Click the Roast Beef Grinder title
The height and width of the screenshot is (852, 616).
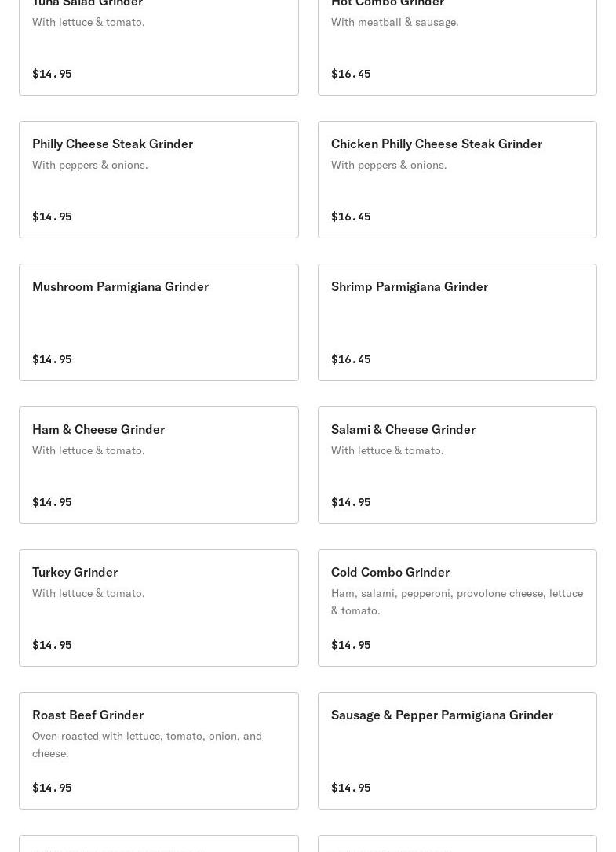(88, 715)
